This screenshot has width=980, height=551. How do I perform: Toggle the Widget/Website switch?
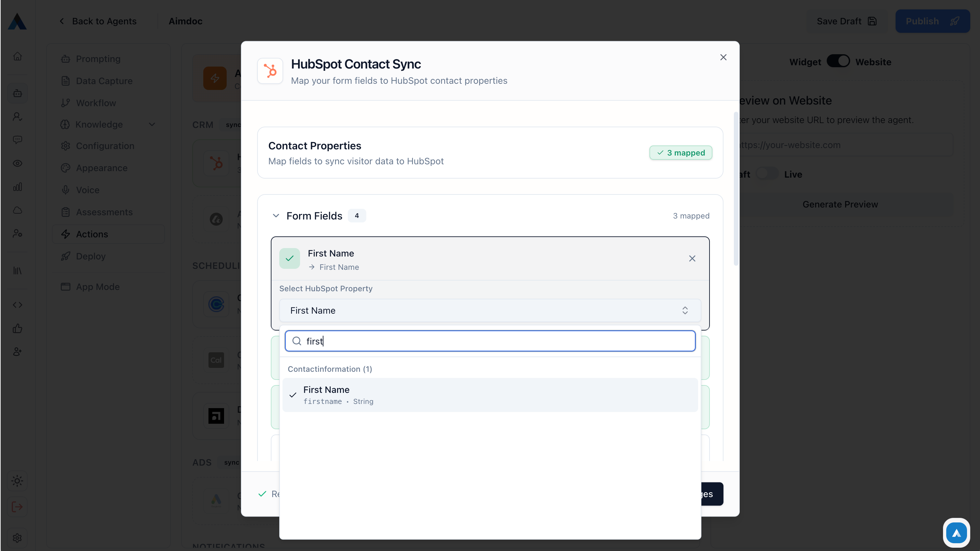(838, 62)
